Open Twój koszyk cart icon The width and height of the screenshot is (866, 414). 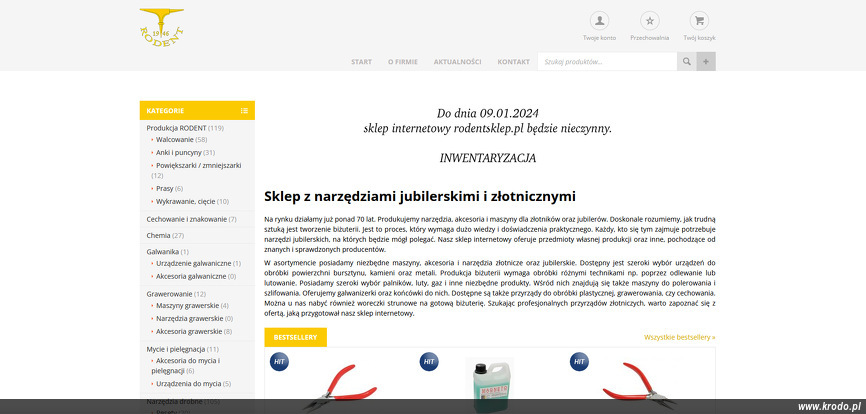[x=699, y=21]
